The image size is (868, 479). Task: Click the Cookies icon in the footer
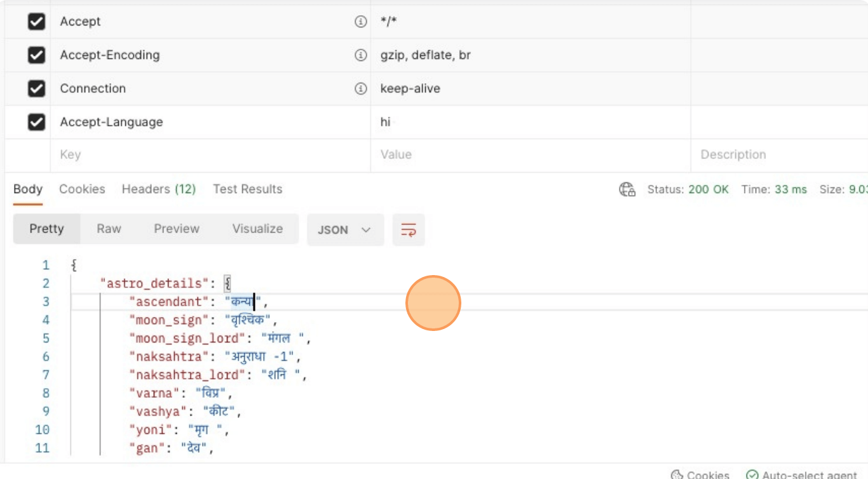coord(677,475)
